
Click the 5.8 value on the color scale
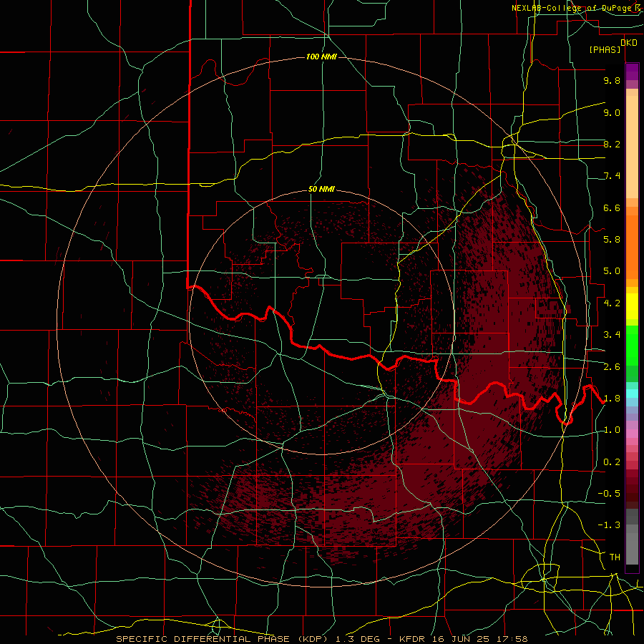coord(612,240)
